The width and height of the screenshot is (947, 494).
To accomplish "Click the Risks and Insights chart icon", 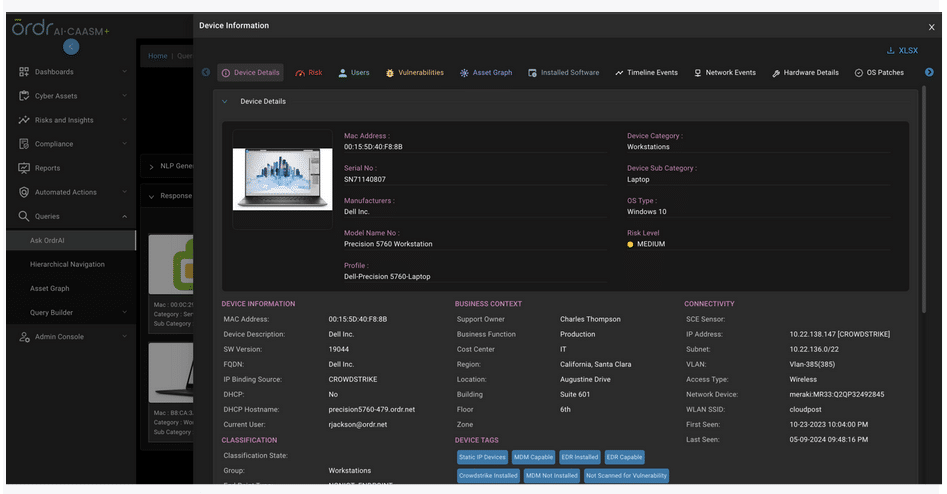I will [24, 120].
